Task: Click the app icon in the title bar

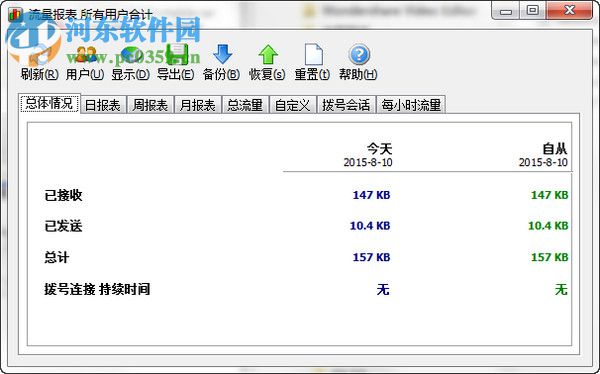Action: (15, 15)
